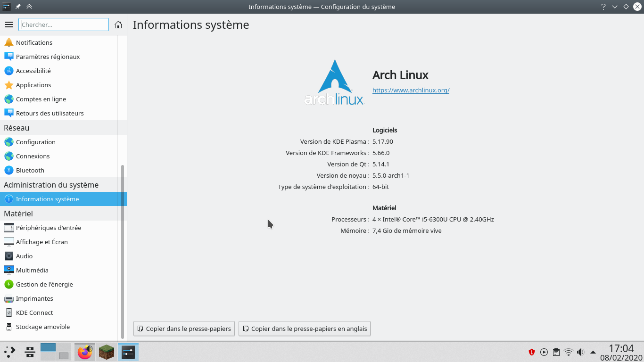Click kernel version 5.5.0-arch1-1
The height and width of the screenshot is (362, 644).
click(x=391, y=175)
